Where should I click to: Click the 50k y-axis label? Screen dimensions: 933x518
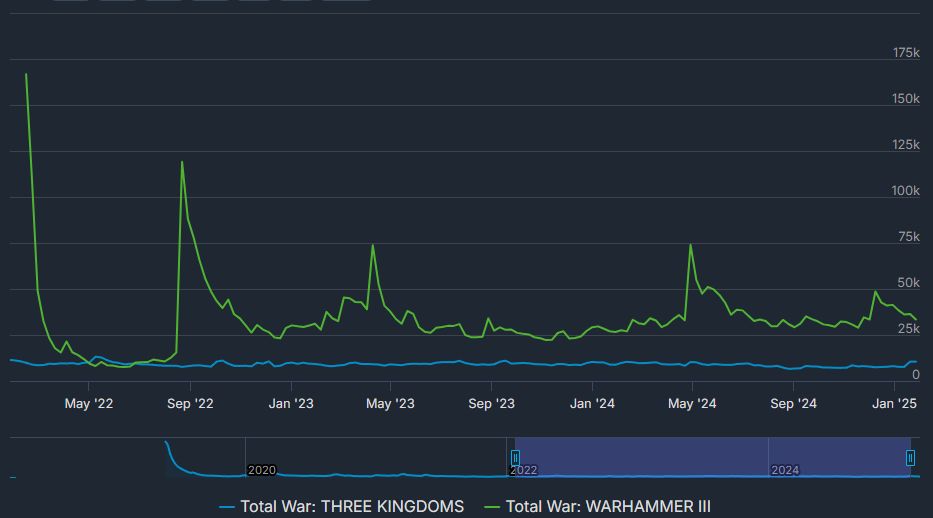coord(909,282)
